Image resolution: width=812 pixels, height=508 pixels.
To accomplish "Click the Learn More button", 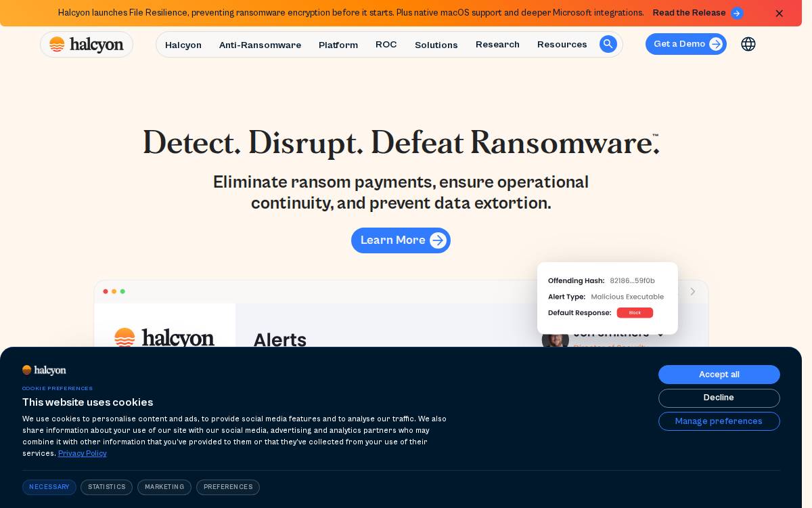I will point(401,240).
